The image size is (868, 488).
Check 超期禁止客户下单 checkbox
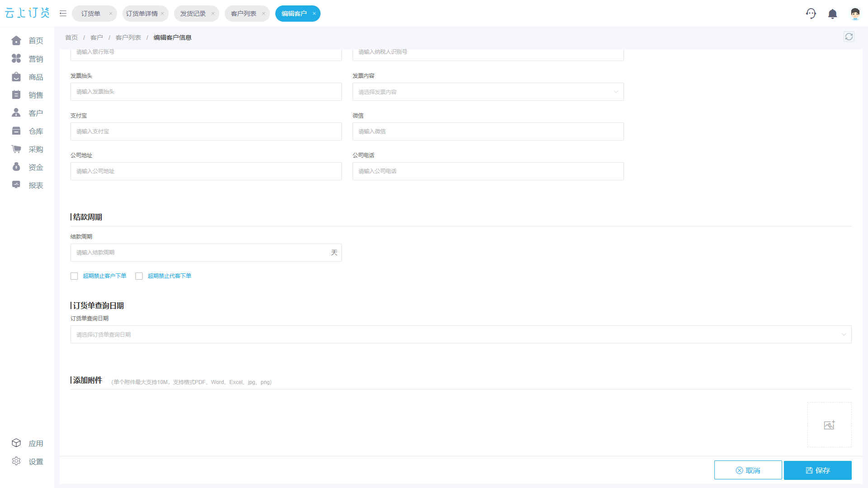point(74,276)
